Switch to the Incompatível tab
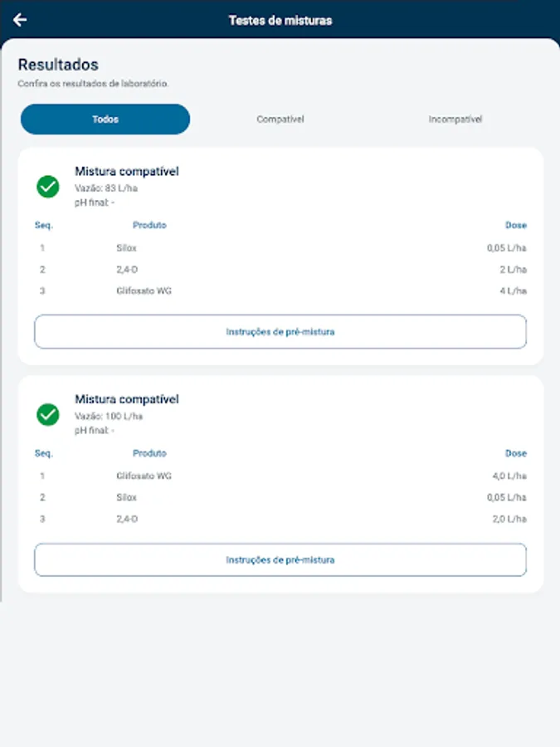The width and height of the screenshot is (560, 747). (x=455, y=120)
